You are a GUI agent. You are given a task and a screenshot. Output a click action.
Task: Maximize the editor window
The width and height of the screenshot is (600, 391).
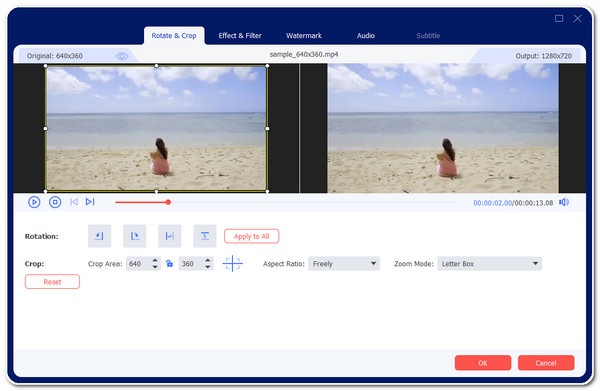[x=559, y=18]
